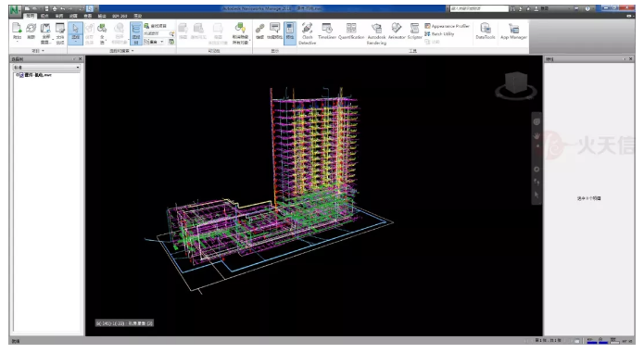Viewport: 644px width, 353px height.
Task: Click the Append file icon
Action: tap(17, 32)
